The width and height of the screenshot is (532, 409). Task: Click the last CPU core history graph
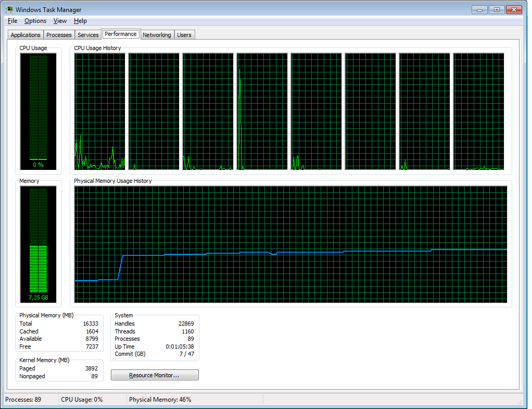click(x=479, y=111)
